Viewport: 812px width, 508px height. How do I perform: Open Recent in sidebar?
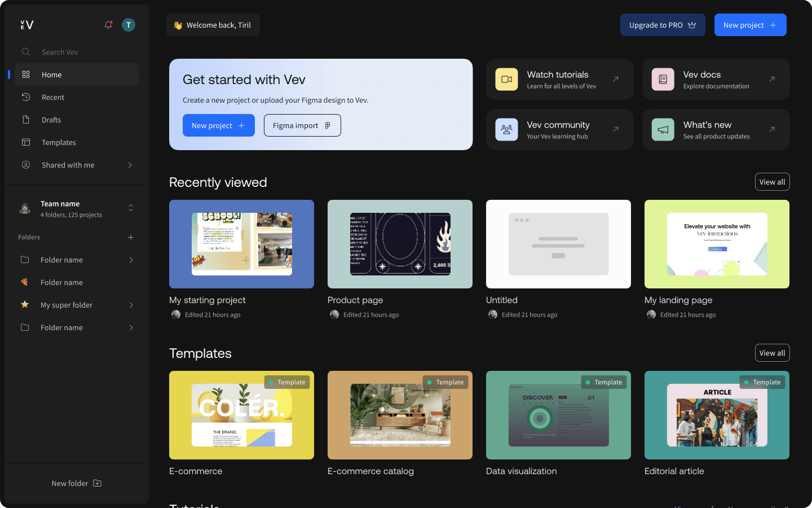[x=77, y=97]
